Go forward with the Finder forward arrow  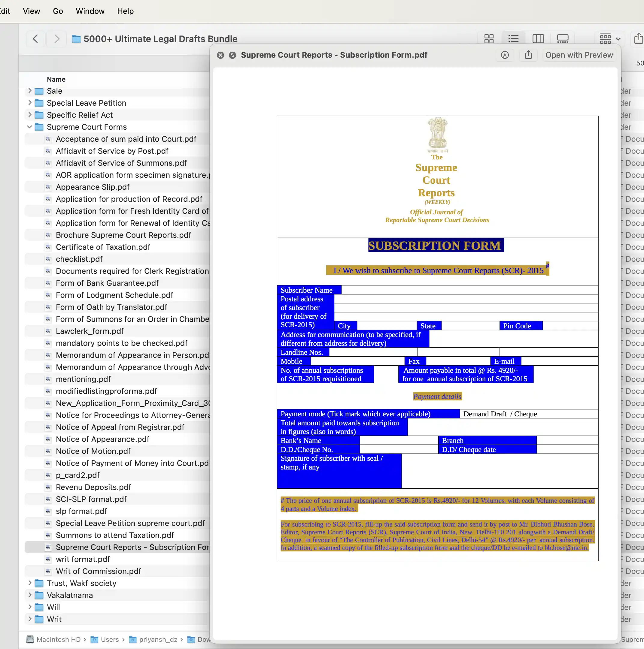[56, 39]
